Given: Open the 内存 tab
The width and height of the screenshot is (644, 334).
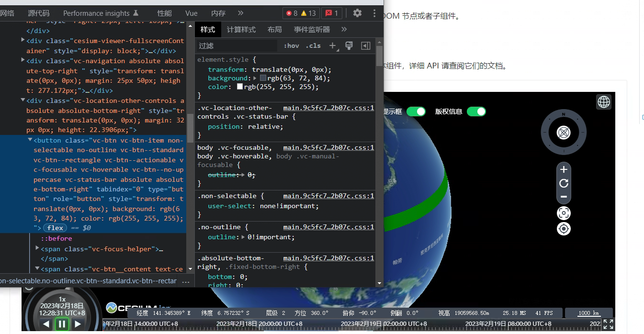Looking at the screenshot, I should coord(218,13).
